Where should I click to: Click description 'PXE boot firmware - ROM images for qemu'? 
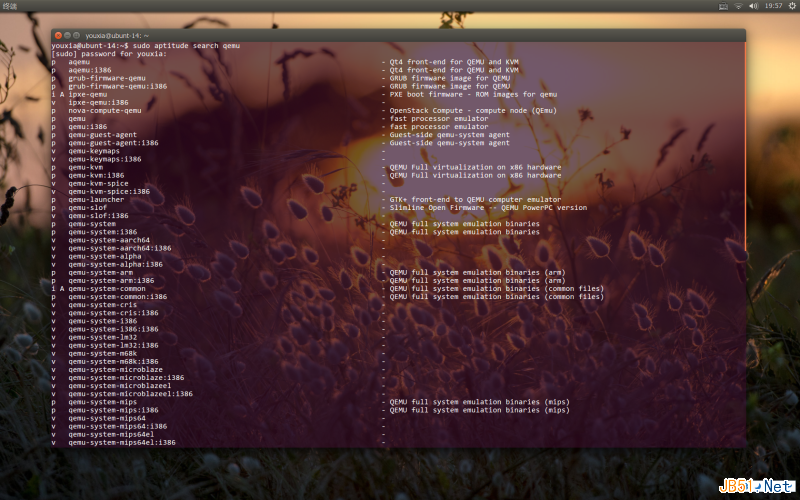click(x=473, y=94)
